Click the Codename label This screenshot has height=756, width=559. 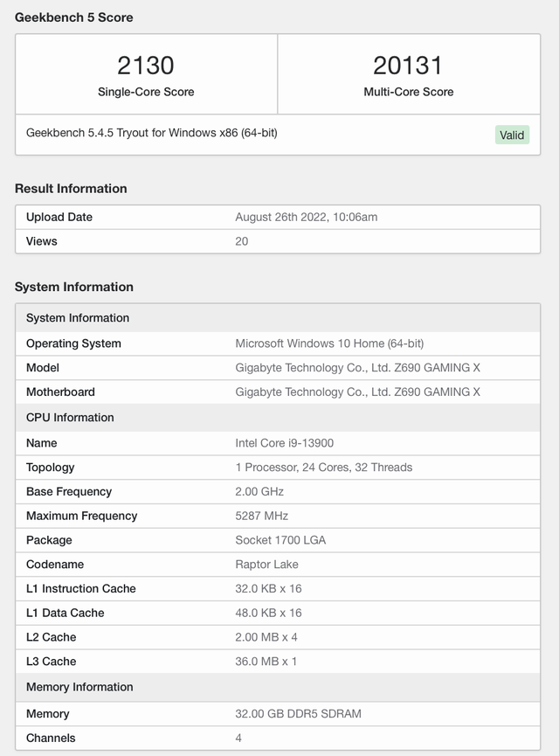tap(55, 564)
